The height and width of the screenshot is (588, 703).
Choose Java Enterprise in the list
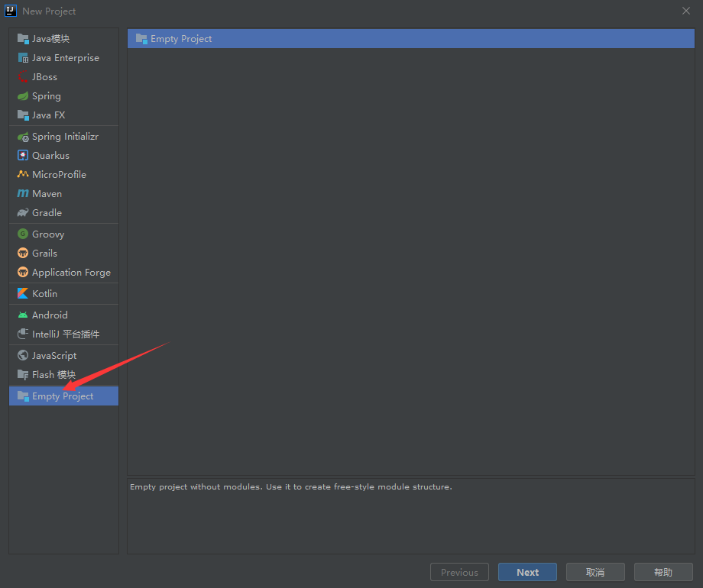[63, 58]
